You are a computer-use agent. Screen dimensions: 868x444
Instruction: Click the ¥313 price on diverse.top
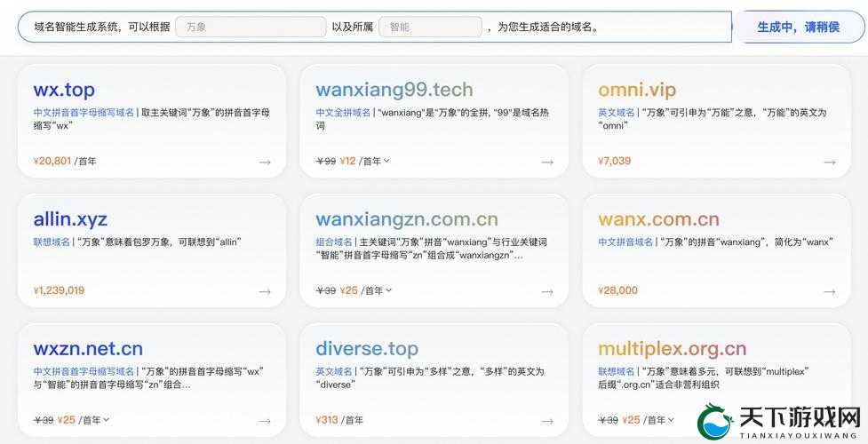(327, 420)
